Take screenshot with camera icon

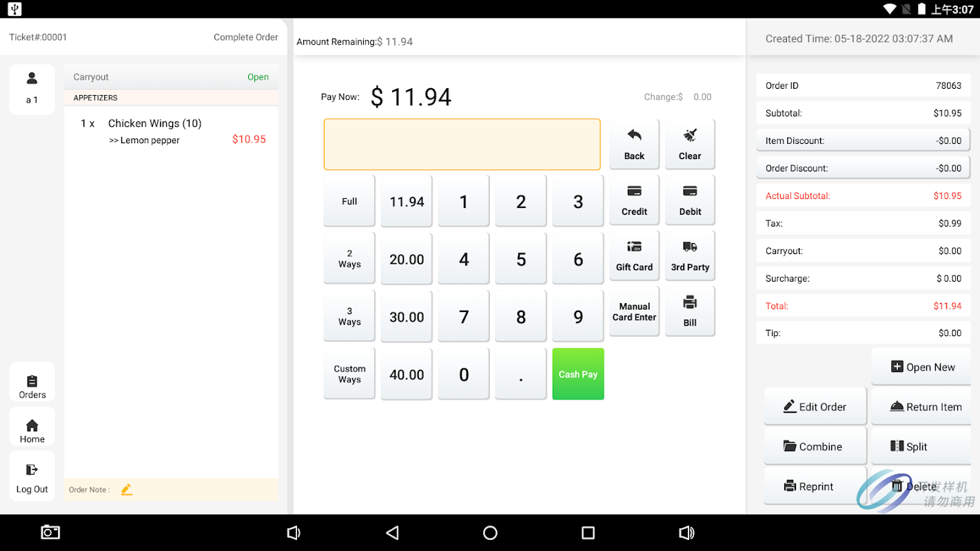(50, 532)
